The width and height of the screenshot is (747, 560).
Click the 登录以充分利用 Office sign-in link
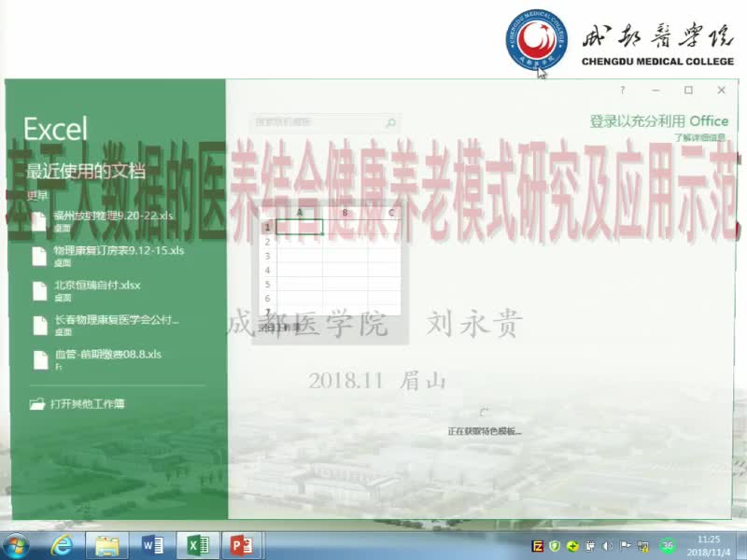[659, 121]
